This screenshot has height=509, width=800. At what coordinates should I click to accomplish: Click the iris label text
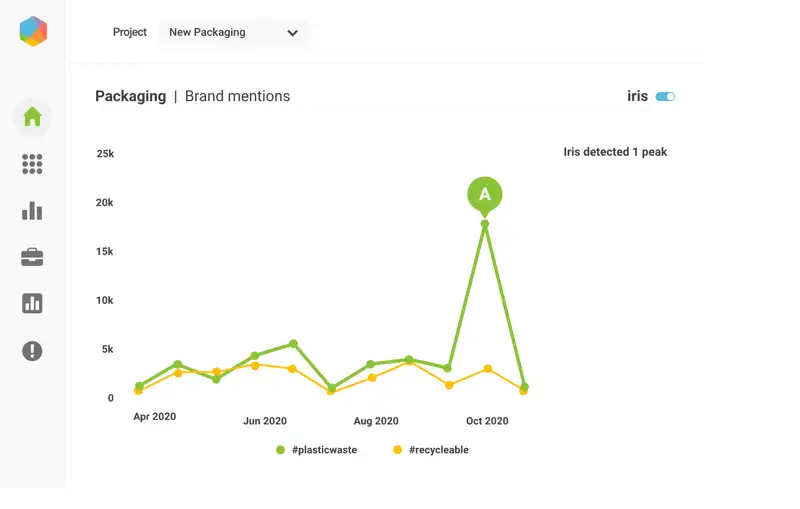(637, 97)
